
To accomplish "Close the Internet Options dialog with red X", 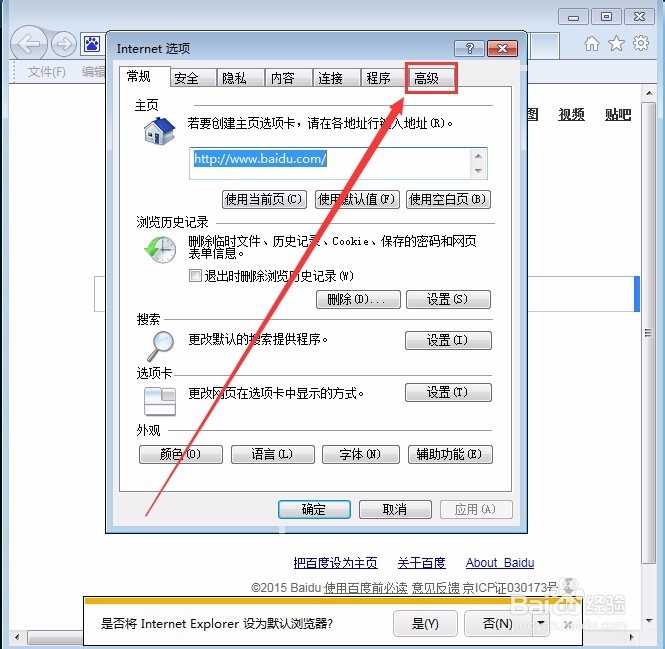I will (x=502, y=49).
